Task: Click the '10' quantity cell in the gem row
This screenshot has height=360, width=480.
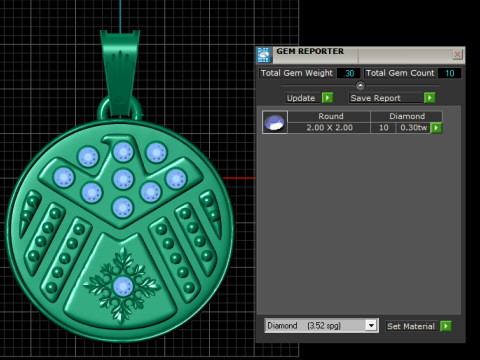Action: click(x=383, y=128)
